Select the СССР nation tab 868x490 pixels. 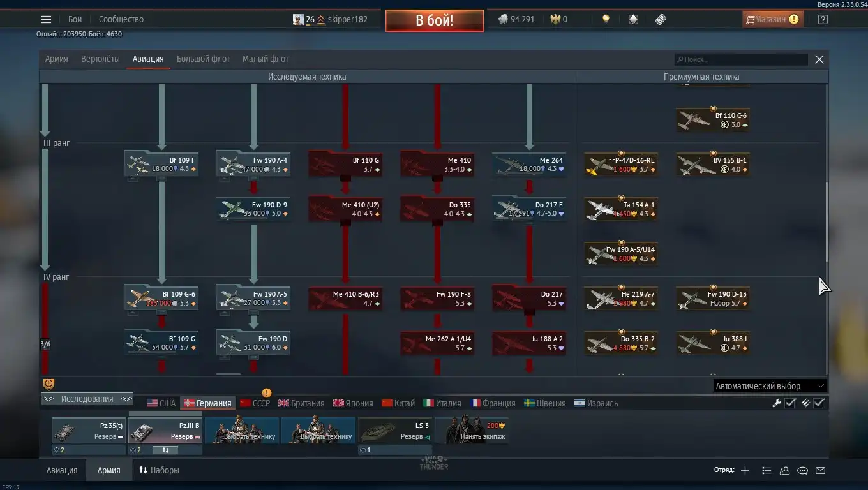tap(255, 403)
